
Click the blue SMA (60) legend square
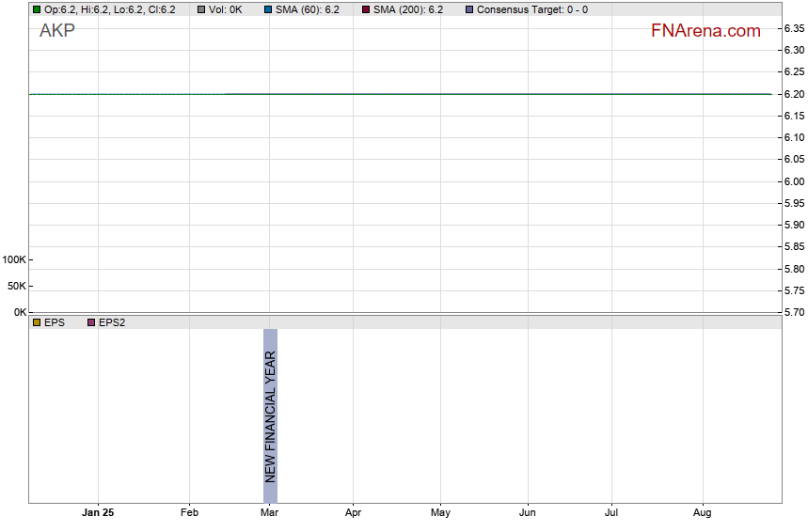[x=268, y=9]
